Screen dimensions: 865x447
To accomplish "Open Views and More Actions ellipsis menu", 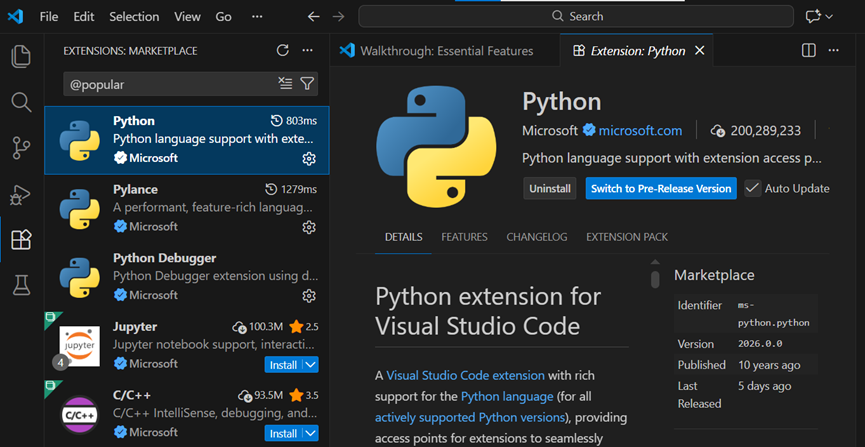I will pos(308,50).
